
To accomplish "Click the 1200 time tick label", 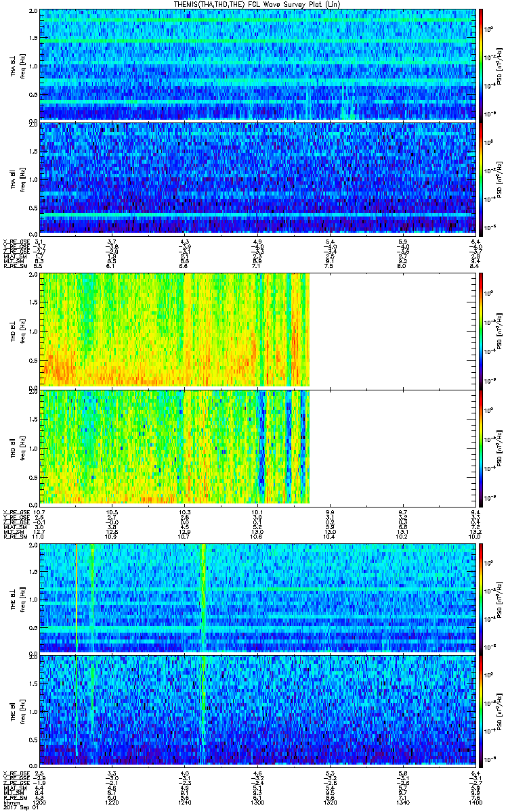I will pyautogui.click(x=39, y=802).
